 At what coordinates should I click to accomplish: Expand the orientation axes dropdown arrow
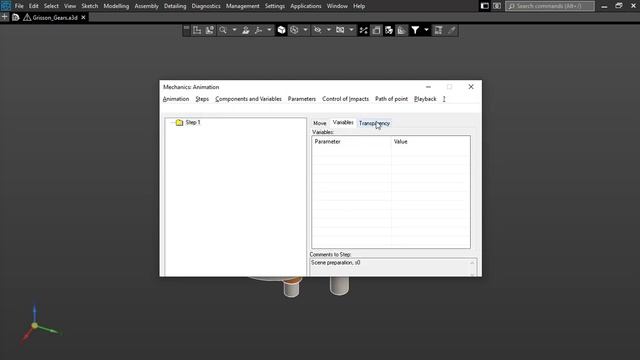coord(269,30)
